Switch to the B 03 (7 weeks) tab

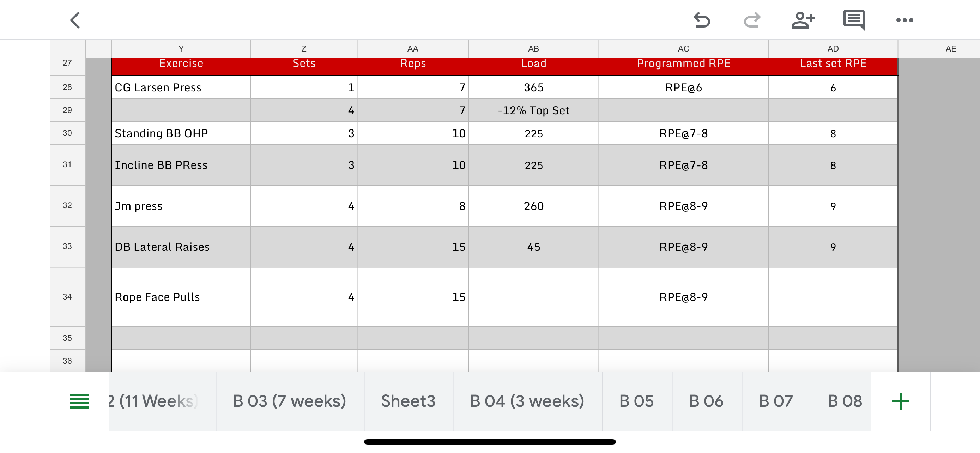pos(290,401)
